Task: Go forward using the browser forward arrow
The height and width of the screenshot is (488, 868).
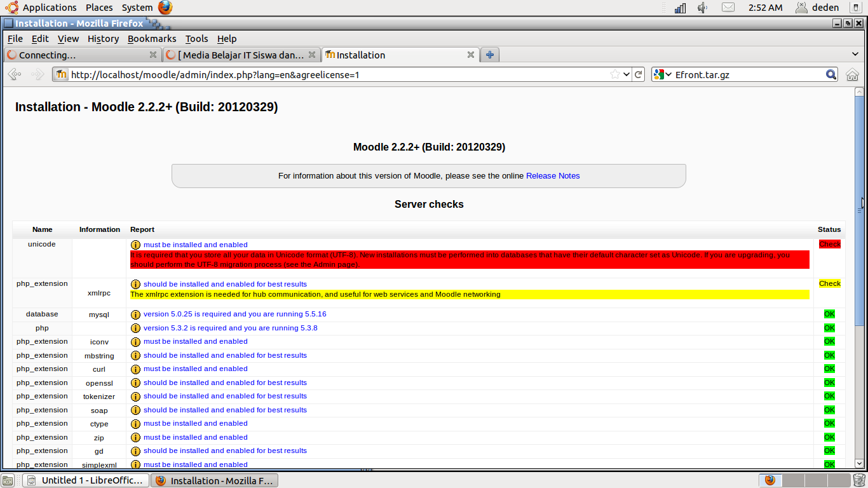Action: [x=37, y=74]
